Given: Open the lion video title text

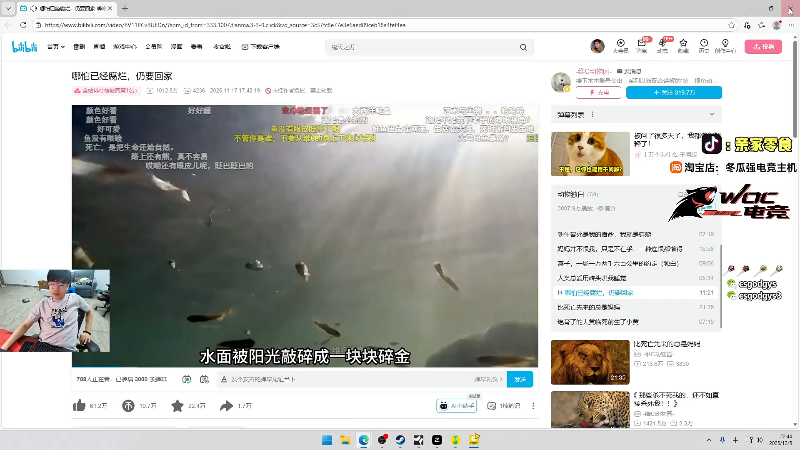Looking at the screenshot, I should (667, 344).
